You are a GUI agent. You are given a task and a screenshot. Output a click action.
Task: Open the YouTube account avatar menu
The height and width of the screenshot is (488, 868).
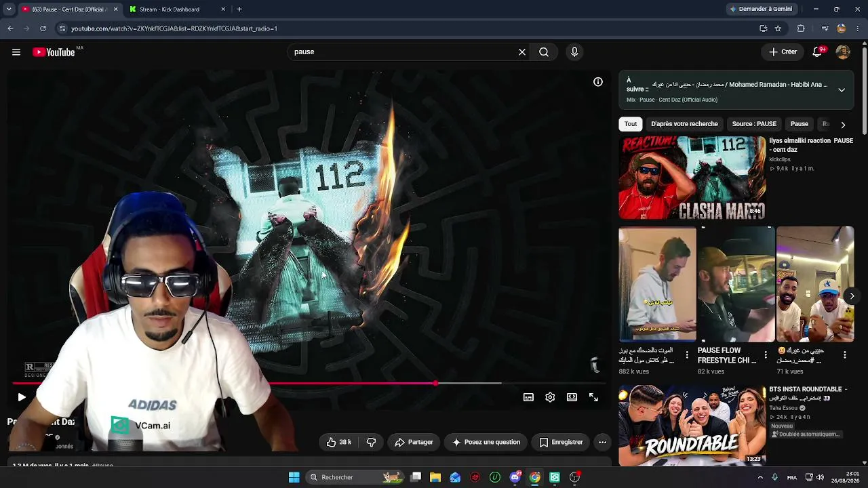pos(843,52)
